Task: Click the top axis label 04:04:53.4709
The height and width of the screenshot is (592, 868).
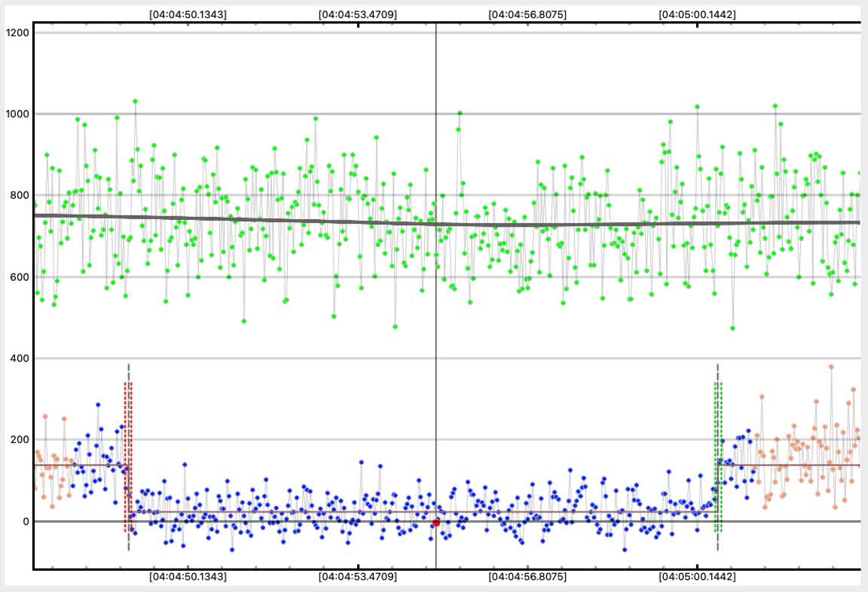Action: point(358,14)
